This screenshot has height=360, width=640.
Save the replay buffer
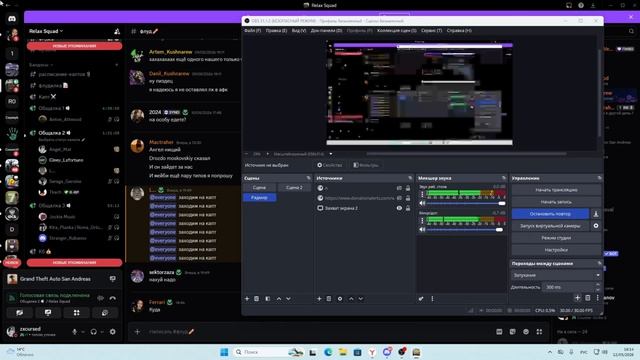pyautogui.click(x=596, y=214)
